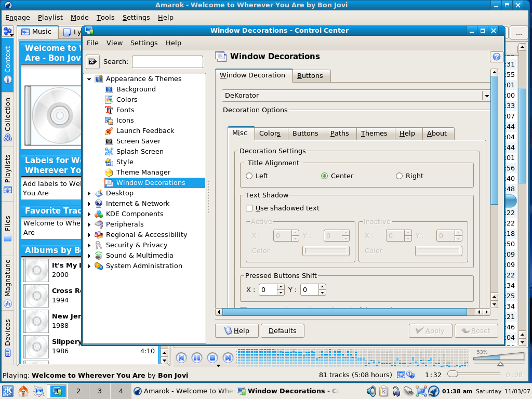
Task: Open the home folder icon on taskbar
Action: tap(23, 391)
